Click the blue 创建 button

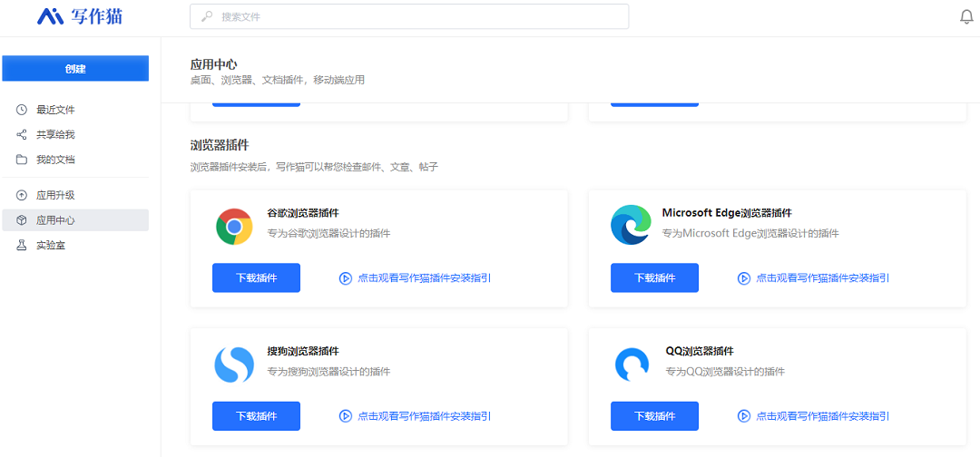(x=75, y=69)
